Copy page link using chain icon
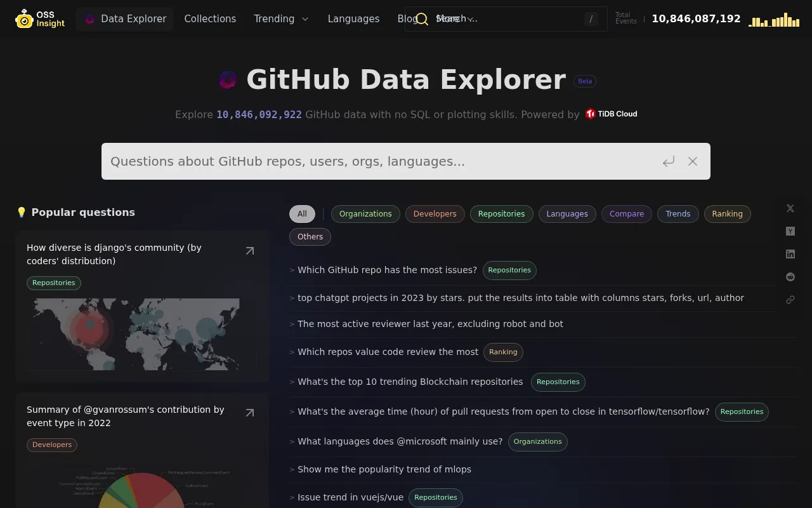 [x=790, y=300]
